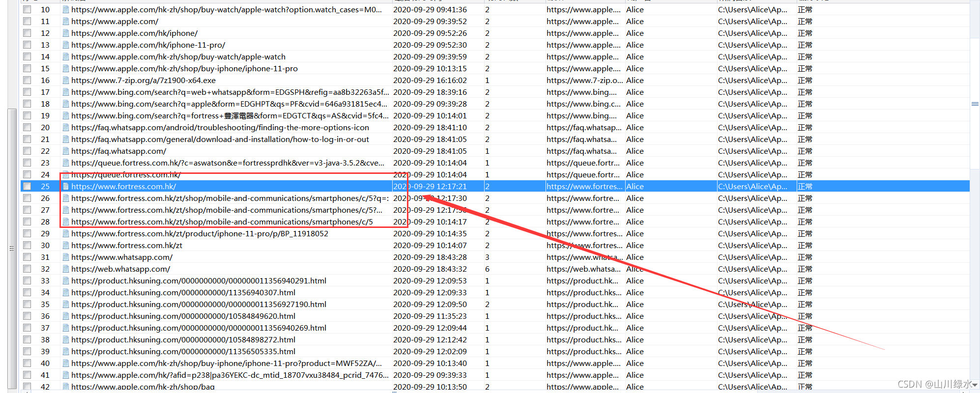Select URL apple.com/hk/?afid=p238 in row 41

click(x=230, y=375)
